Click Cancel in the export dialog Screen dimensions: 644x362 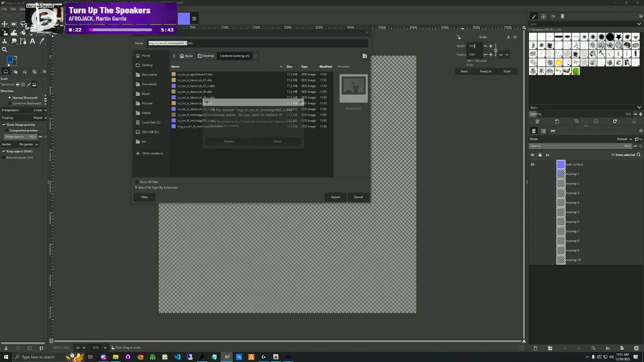point(358,197)
